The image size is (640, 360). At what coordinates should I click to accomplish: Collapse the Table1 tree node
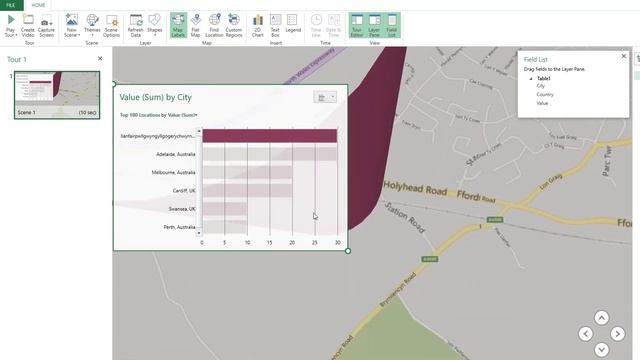[531, 78]
